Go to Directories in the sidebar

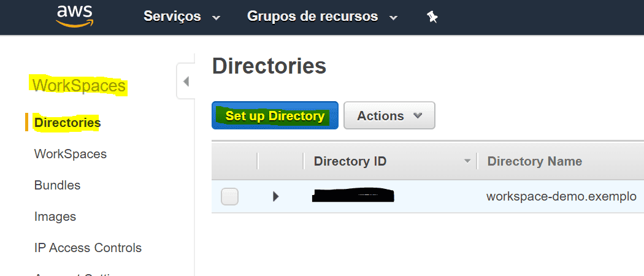click(x=67, y=123)
